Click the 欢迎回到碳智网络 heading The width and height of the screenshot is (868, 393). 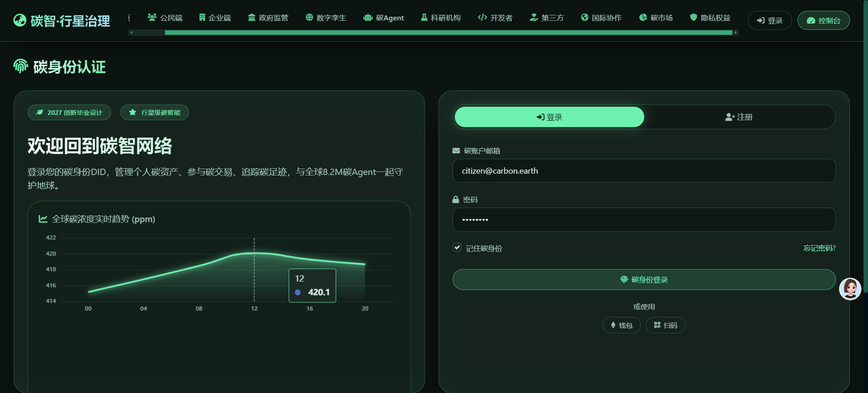click(x=100, y=146)
